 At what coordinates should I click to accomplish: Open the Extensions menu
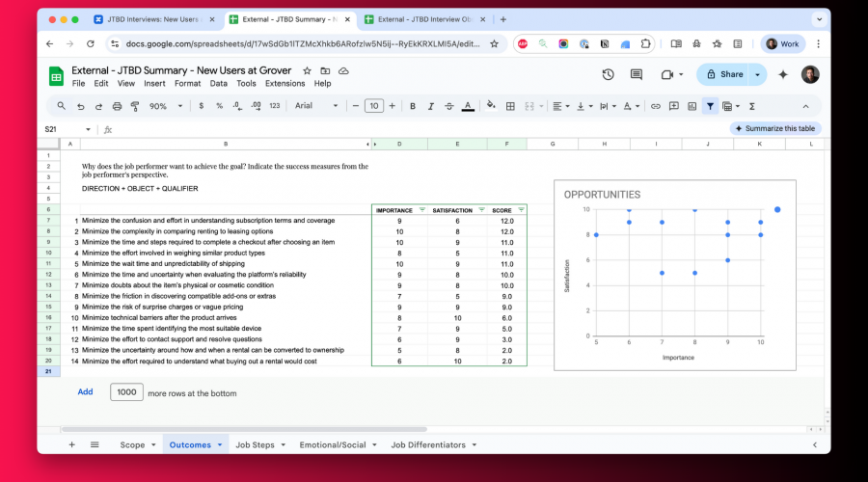pyautogui.click(x=285, y=84)
